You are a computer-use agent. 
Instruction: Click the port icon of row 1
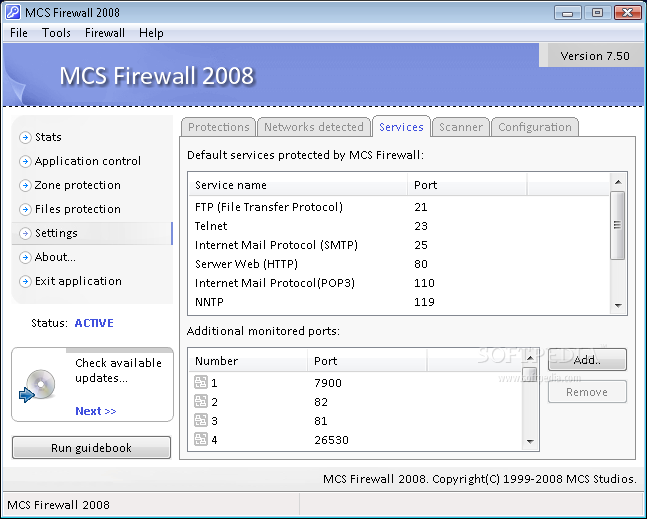pos(201,382)
